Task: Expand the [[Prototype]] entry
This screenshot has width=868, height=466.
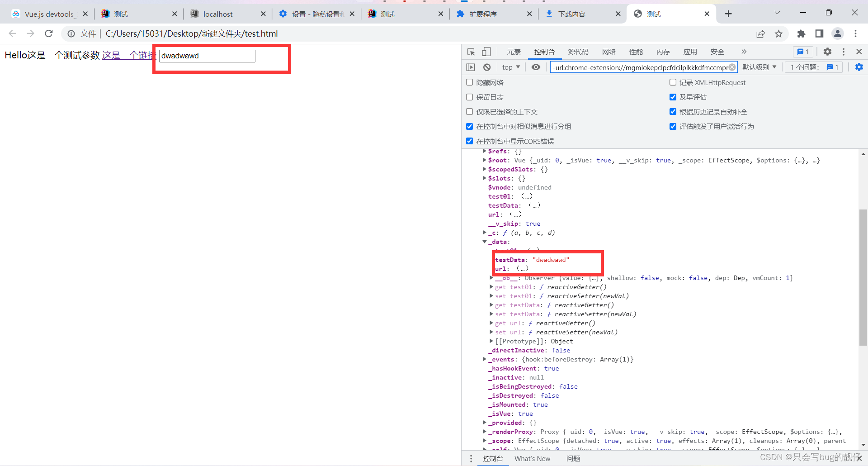Action: click(x=491, y=341)
